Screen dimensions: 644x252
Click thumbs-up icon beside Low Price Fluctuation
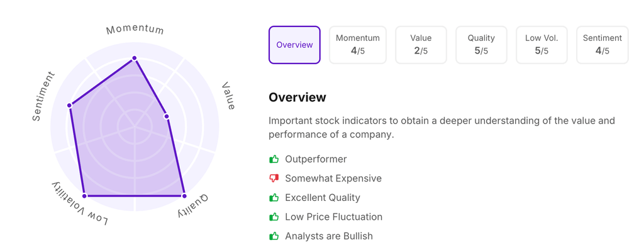[274, 217]
